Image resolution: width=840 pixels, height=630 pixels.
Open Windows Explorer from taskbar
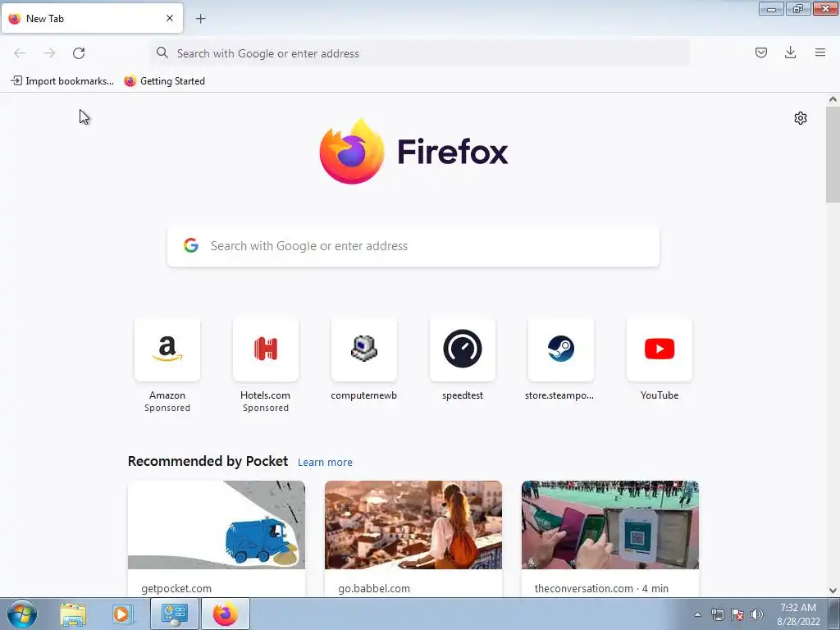pos(73,614)
